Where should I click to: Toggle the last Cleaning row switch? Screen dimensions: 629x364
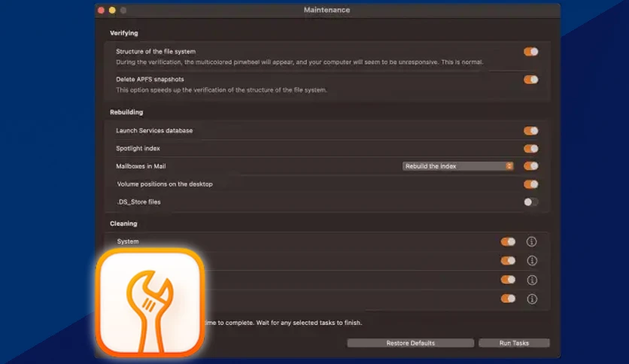[x=508, y=299]
